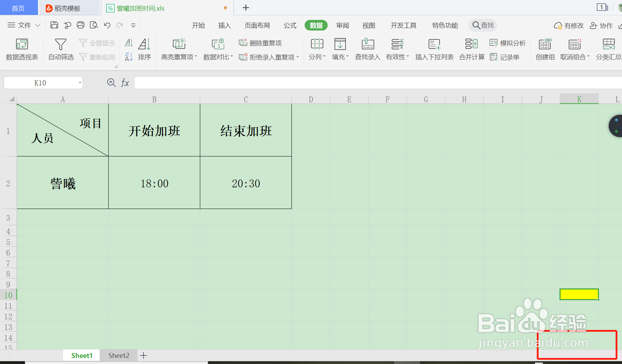
Task: Open Reject Duplicate Entry (拒绝录入重复项)
Action: tap(269, 57)
